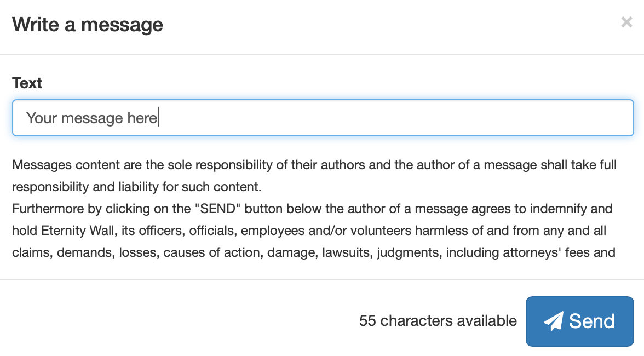Viewport: 644px width, 356px height.
Task: Click the paper plane icon on Send
Action: point(554,321)
